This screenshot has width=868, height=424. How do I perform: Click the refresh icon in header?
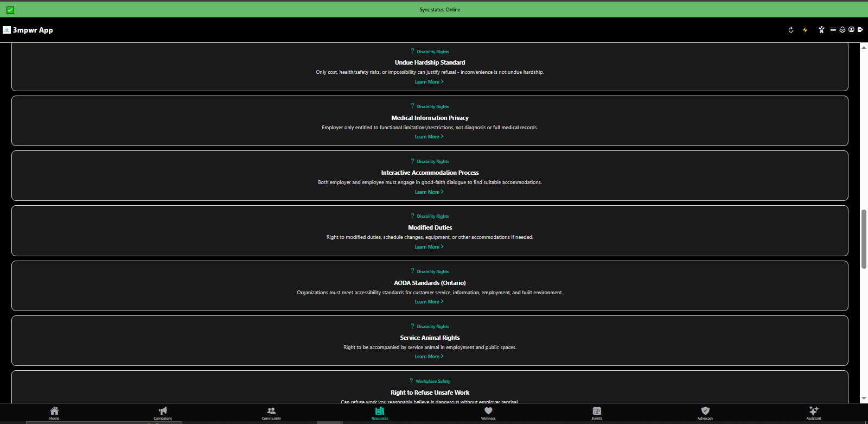pos(791,30)
